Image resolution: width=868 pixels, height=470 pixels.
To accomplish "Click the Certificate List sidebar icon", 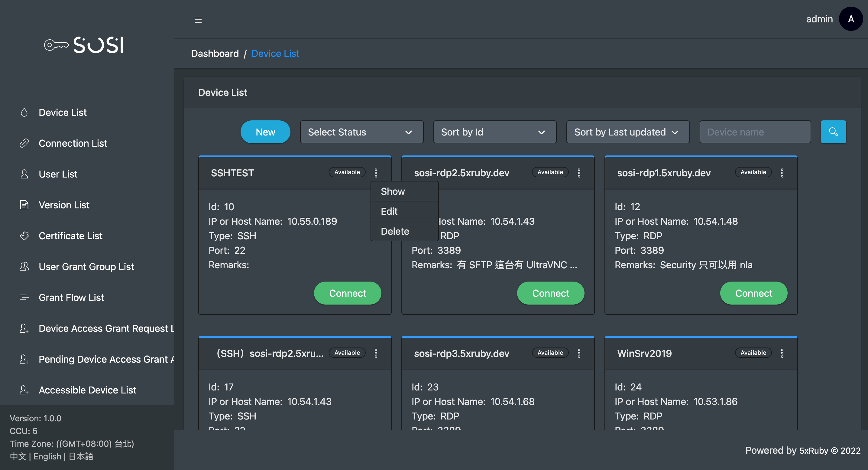I will coord(24,236).
